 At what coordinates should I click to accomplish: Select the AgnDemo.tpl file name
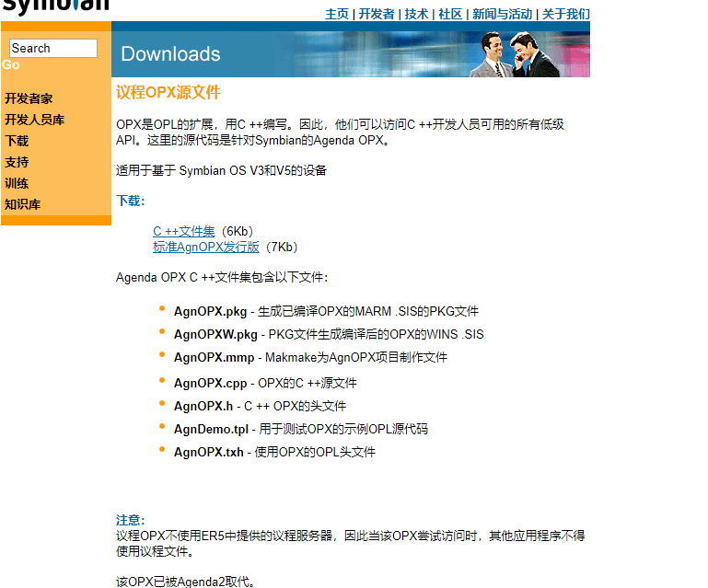[x=211, y=430]
